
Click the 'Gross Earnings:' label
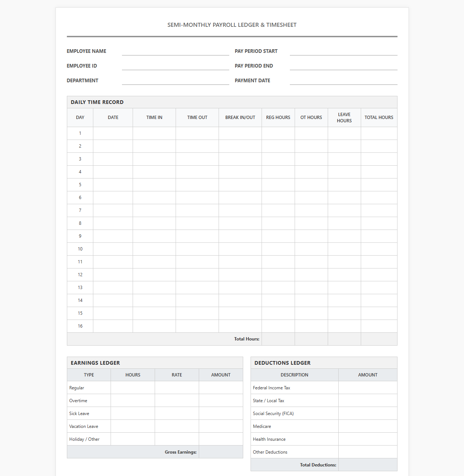click(x=180, y=452)
